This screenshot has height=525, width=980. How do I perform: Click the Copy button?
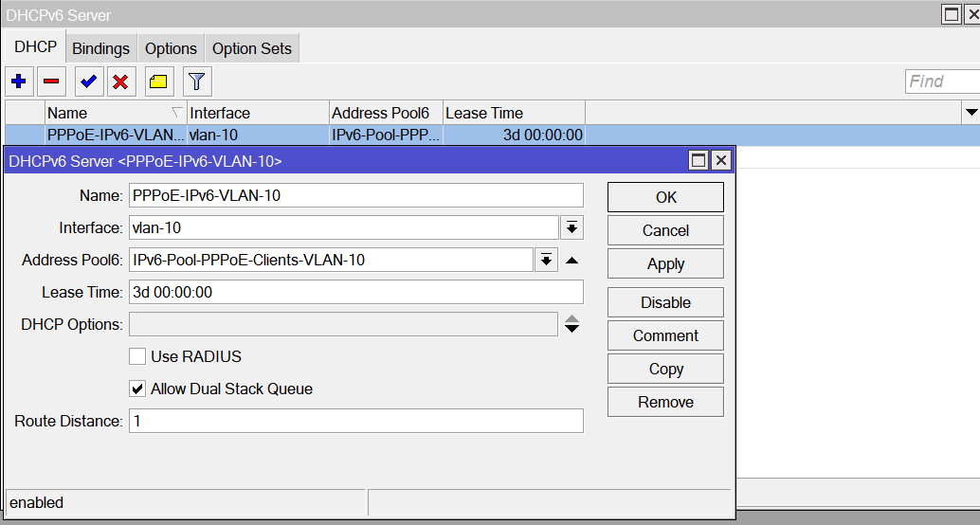click(x=665, y=370)
